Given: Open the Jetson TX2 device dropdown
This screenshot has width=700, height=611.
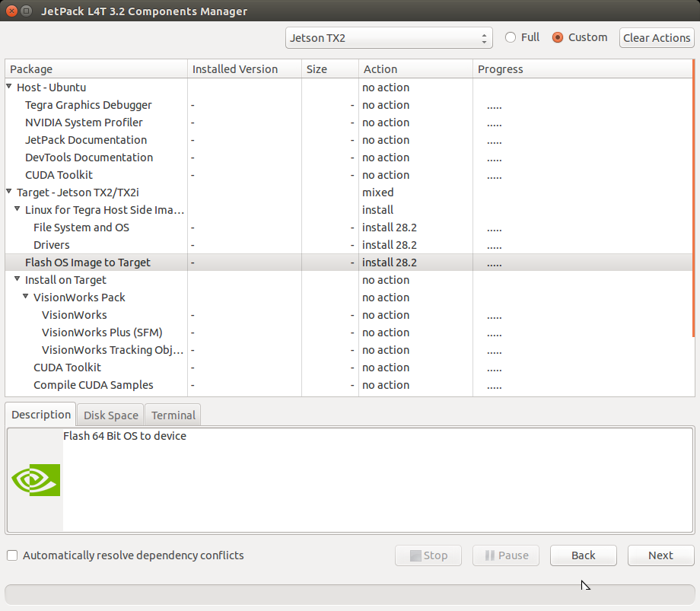Looking at the screenshot, I should tap(389, 38).
